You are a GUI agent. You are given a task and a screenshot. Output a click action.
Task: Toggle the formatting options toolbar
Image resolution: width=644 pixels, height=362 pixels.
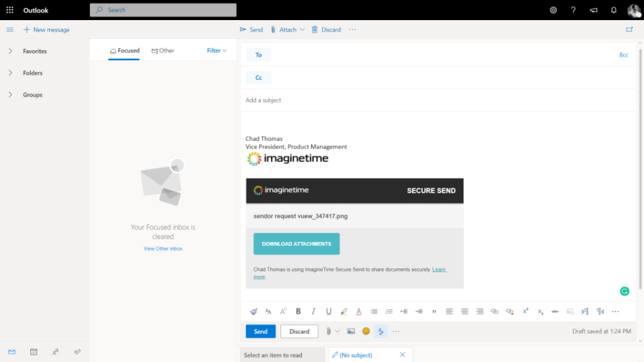pos(381,331)
